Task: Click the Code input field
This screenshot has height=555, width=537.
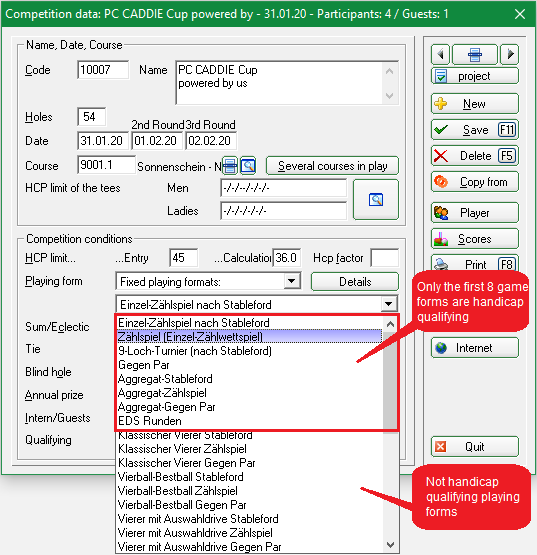Action: coord(103,70)
